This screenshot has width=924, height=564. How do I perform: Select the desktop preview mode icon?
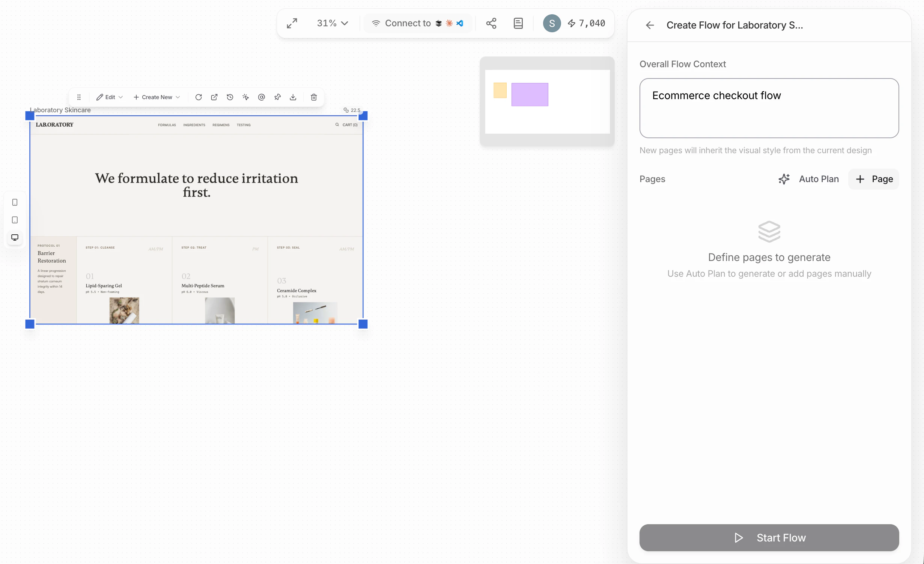(x=15, y=237)
